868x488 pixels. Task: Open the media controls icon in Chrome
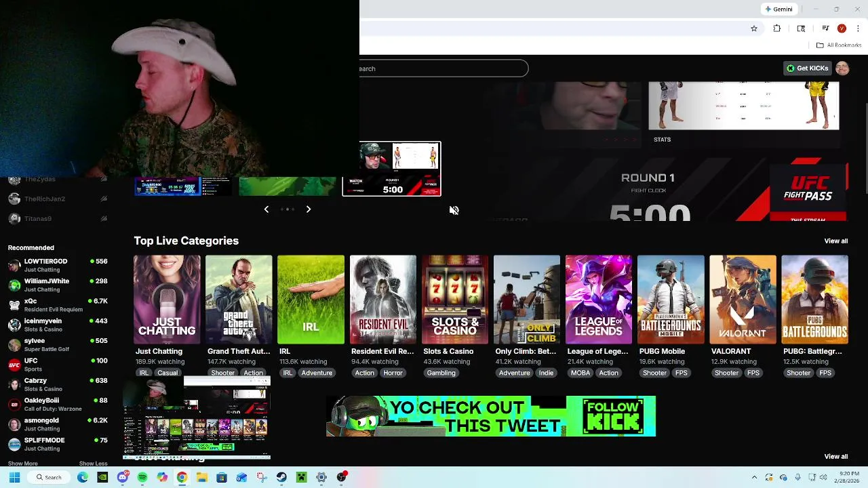[825, 28]
